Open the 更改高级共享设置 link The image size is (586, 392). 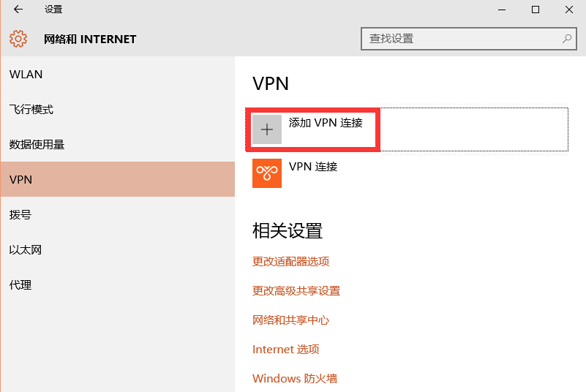pos(296,291)
